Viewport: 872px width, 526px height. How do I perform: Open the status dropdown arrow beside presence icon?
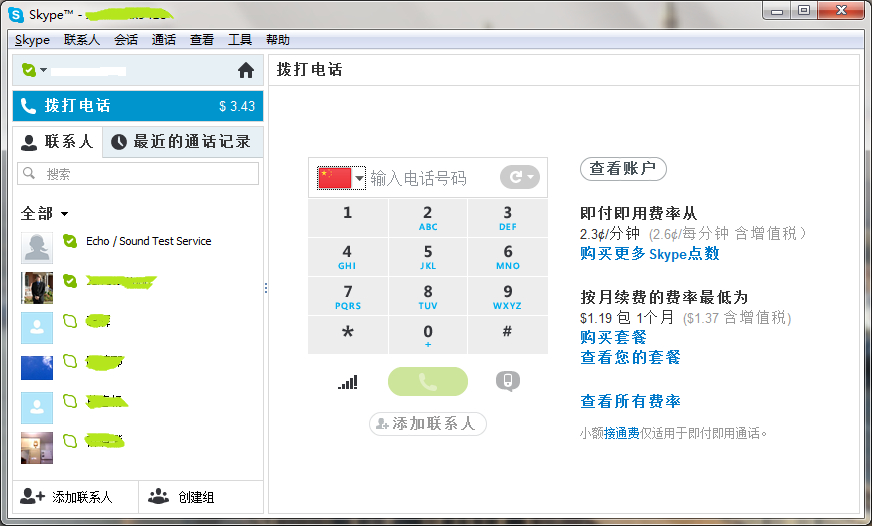pyautogui.click(x=43, y=71)
